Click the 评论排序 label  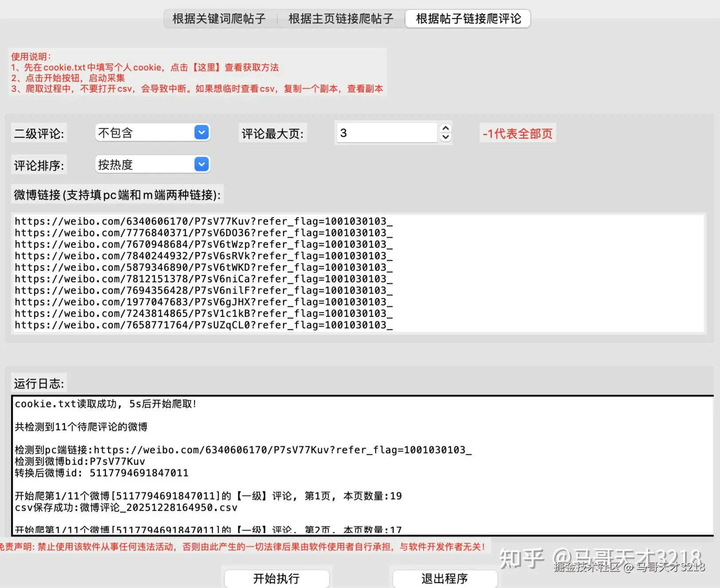coord(39,165)
